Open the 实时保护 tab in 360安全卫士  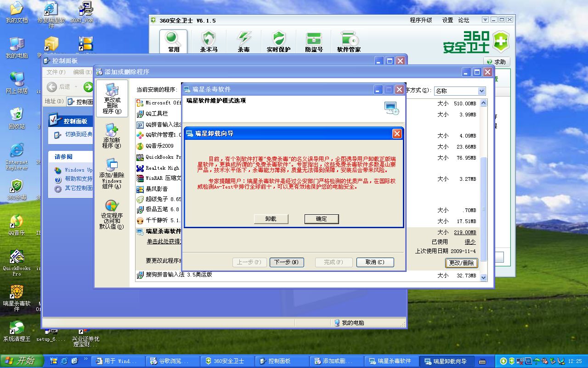(x=278, y=42)
